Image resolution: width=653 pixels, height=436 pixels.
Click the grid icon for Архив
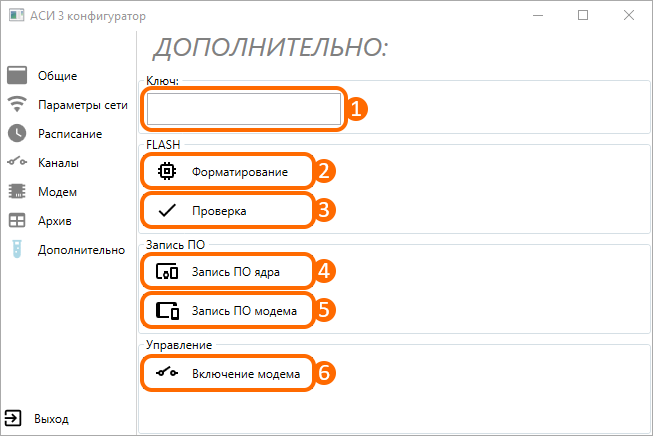17,220
